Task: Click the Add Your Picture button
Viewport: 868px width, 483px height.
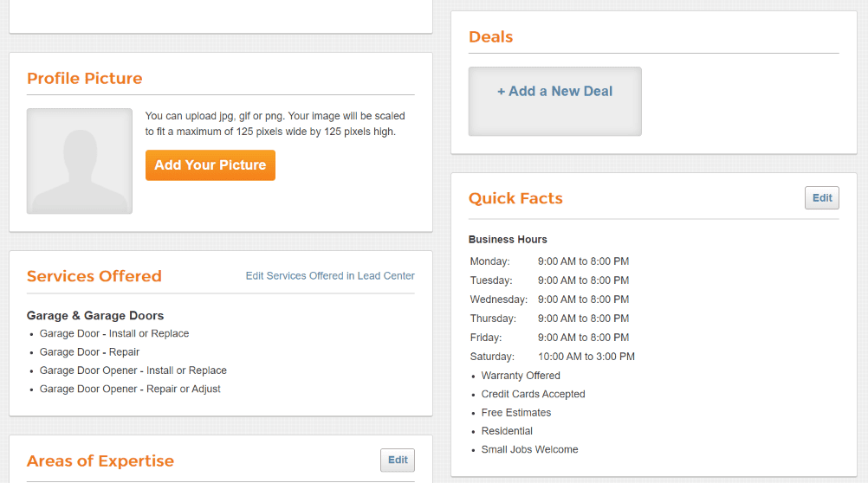Action: [211, 164]
